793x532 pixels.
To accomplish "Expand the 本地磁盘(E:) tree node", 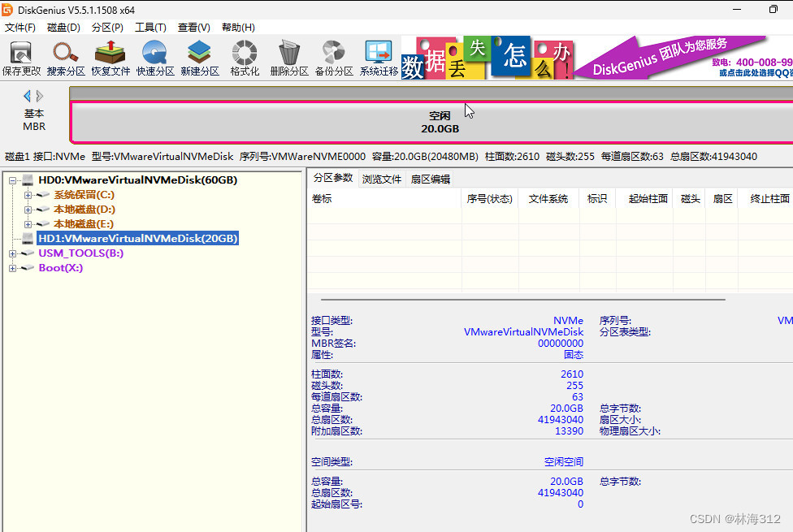I will click(x=28, y=224).
